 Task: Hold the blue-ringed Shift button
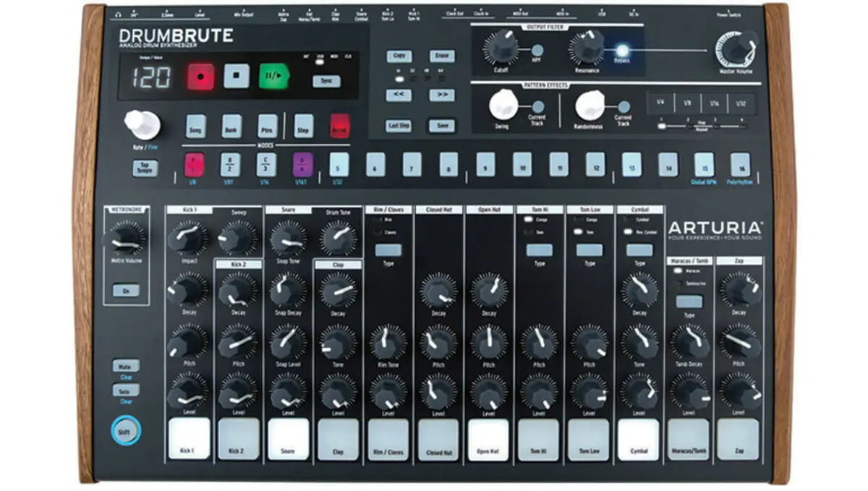126,430
